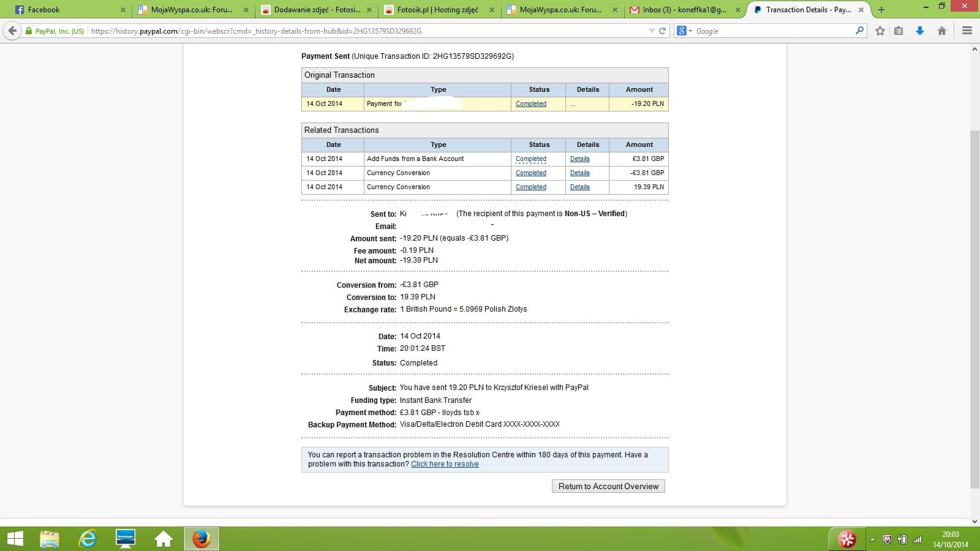Switch to Dodawanie zdjęć Fotosik tab
Screen dimensions: 980x551
tap(316, 10)
